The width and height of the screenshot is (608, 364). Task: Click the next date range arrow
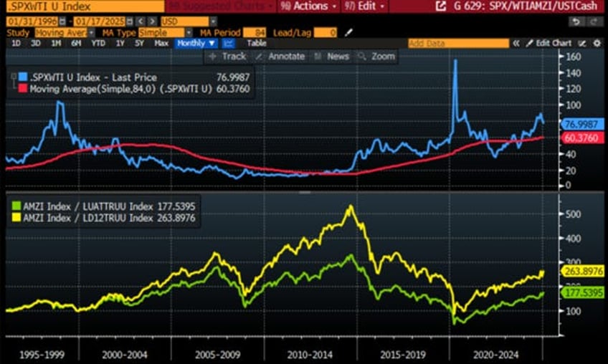153,21
